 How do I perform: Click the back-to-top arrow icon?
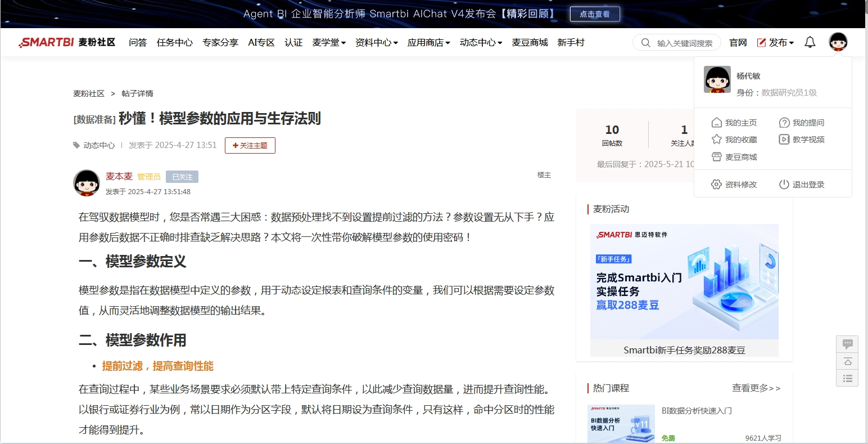[847, 361]
